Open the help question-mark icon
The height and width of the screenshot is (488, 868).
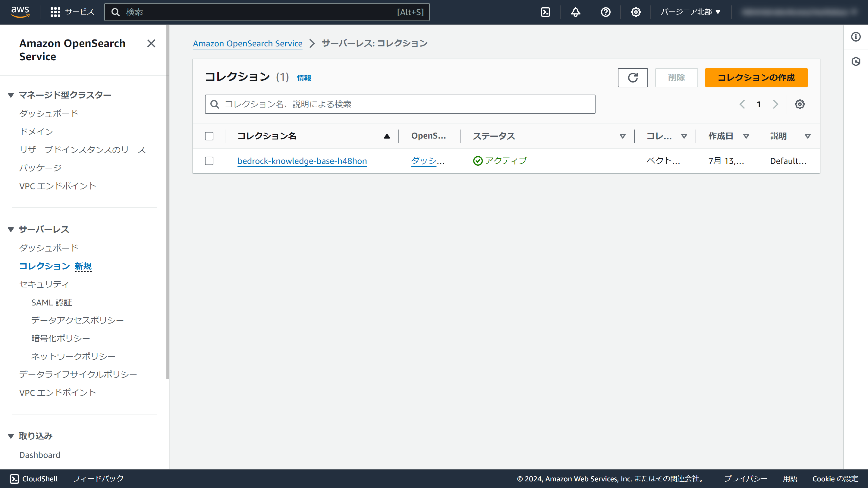click(x=605, y=12)
